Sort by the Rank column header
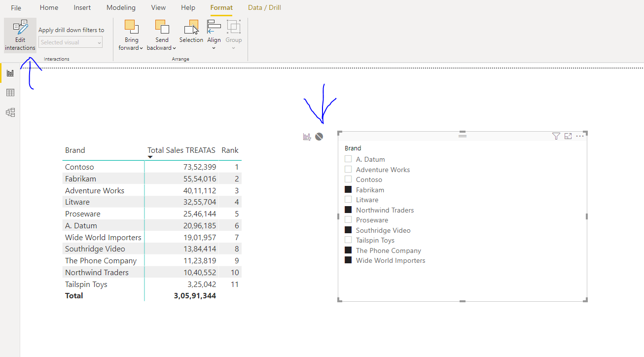Viewport: 644px width, 357px height. [230, 150]
